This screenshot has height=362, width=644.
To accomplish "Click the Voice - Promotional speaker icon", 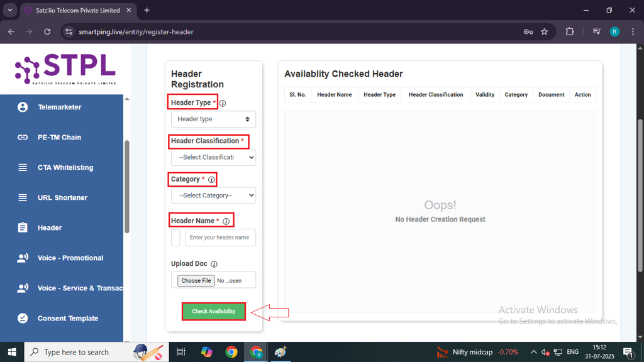I will [x=23, y=258].
